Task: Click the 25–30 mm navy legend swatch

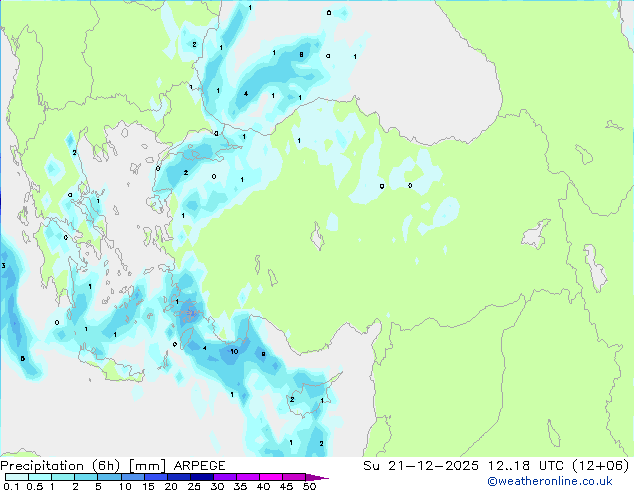Action: 201,477
